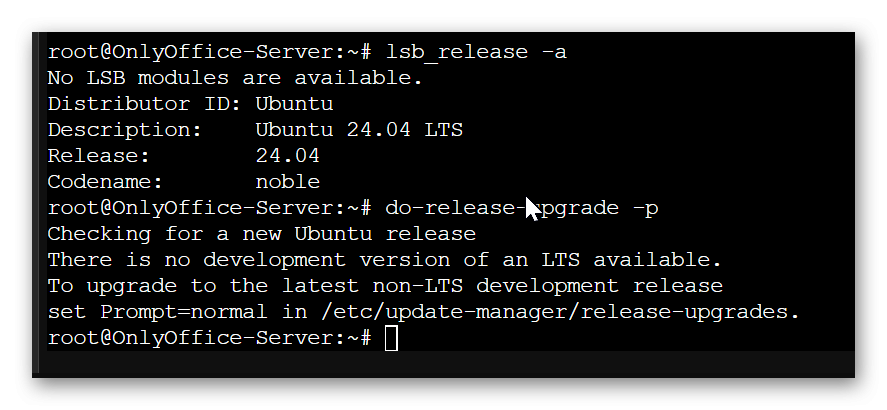Click the terminal cursor block at the prompt
Screen dimensions: 887x410
point(391,338)
